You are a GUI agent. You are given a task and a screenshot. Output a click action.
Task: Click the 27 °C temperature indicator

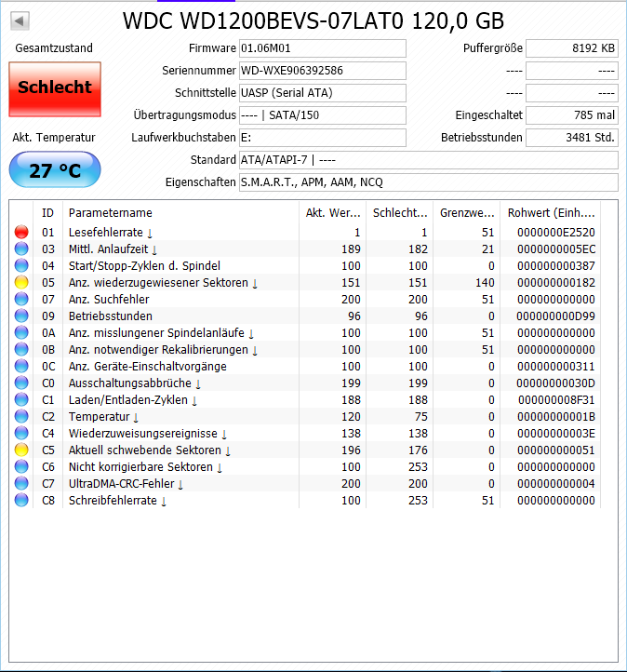pos(55,169)
